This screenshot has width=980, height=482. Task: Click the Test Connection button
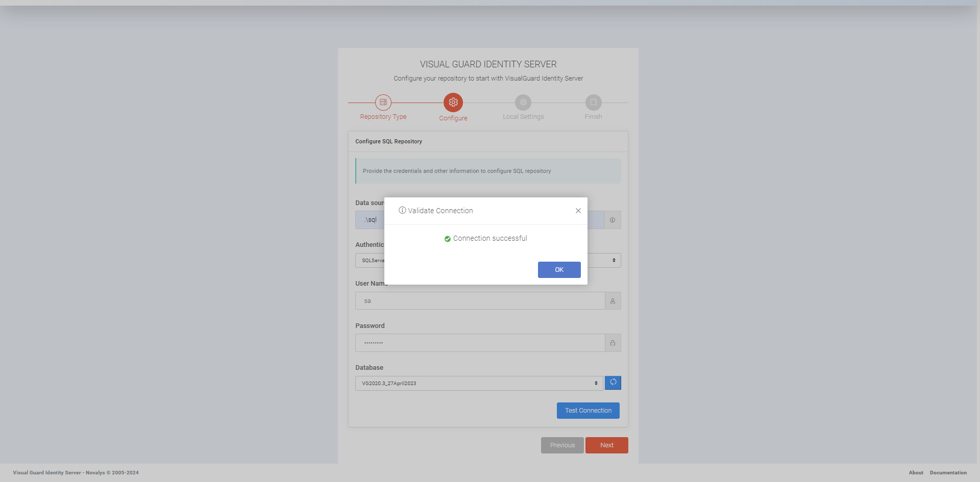point(587,410)
